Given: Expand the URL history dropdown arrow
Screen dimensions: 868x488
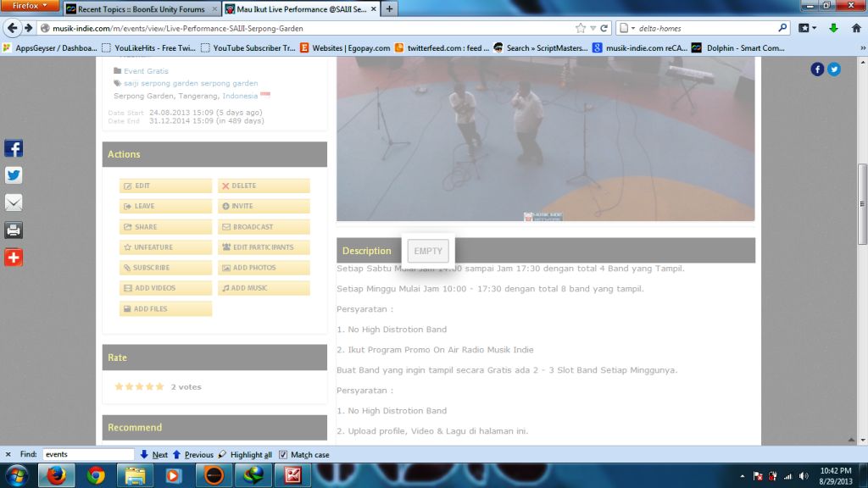Looking at the screenshot, I should pos(593,28).
